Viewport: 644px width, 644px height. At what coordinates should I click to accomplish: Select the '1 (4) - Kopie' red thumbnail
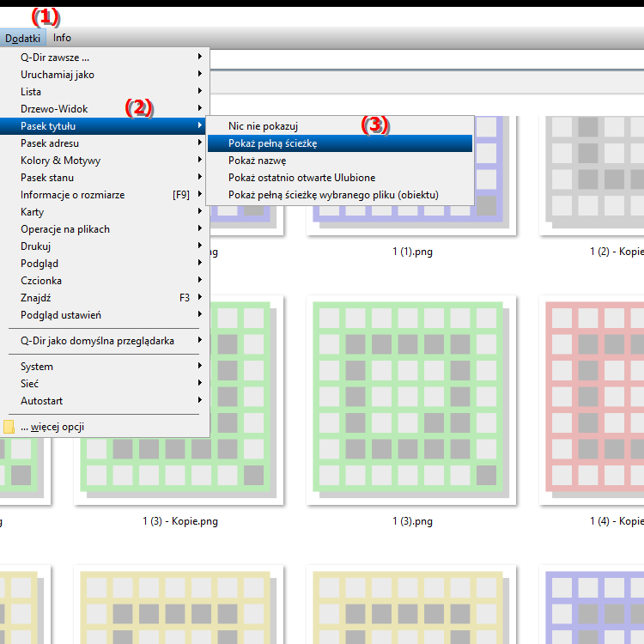click(x=592, y=399)
